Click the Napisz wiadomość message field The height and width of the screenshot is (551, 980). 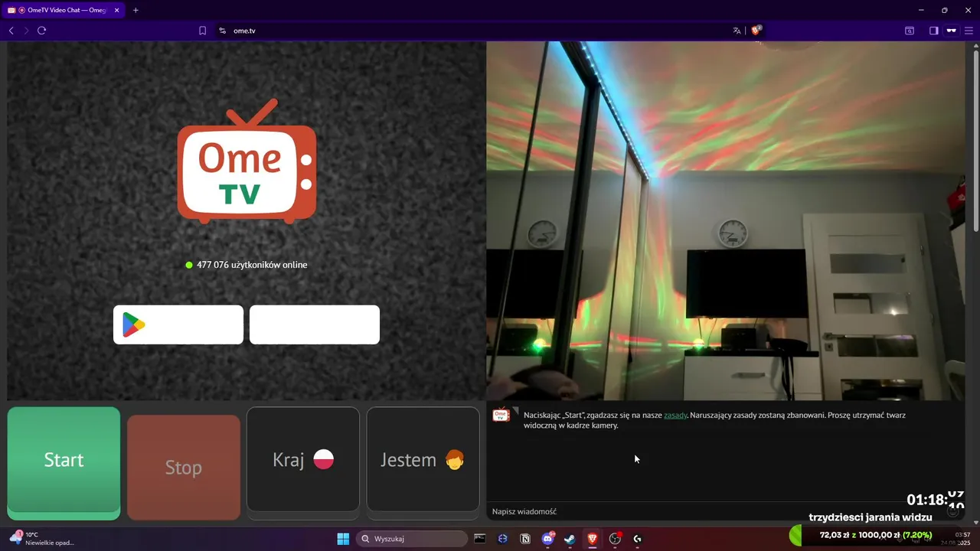(x=720, y=511)
